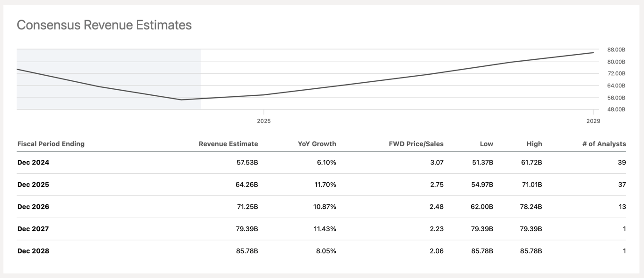Select the Dec 2024 row label

point(33,163)
